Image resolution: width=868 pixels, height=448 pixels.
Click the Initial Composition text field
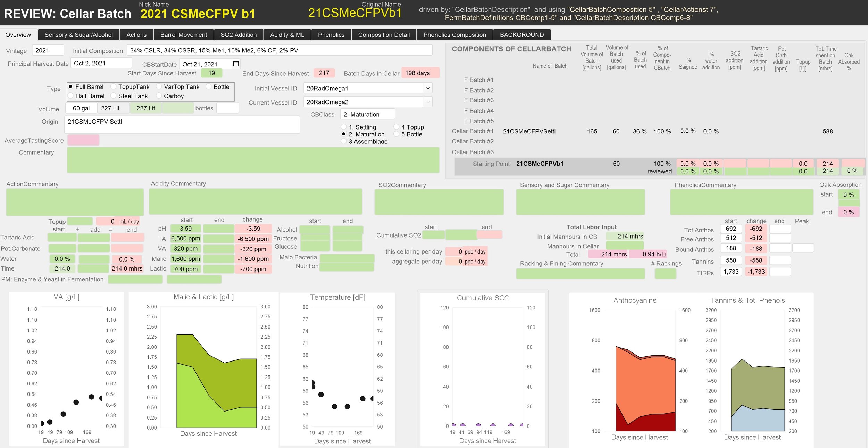[279, 50]
